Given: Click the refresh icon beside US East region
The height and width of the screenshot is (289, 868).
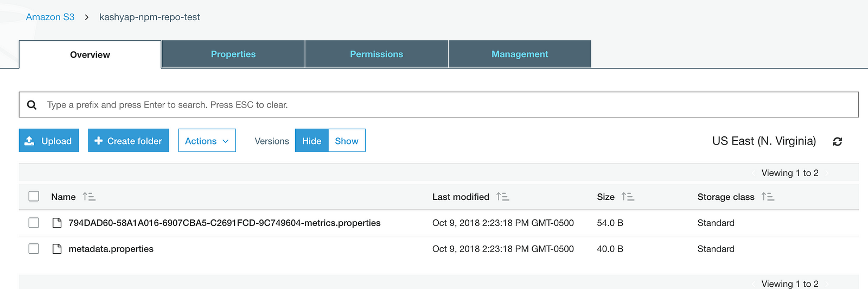Looking at the screenshot, I should (x=837, y=141).
